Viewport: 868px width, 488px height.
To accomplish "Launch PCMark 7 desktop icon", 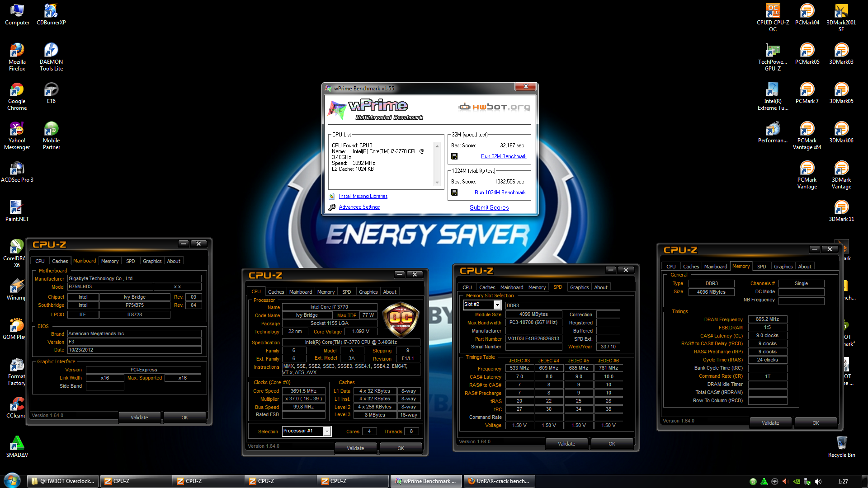I will pyautogui.click(x=807, y=93).
